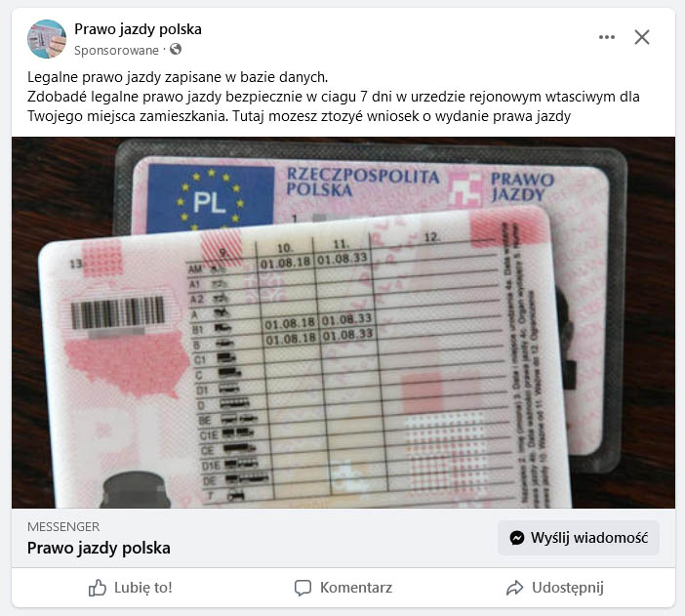The height and width of the screenshot is (616, 685).
Task: Select the Udostępnij text label
Action: 568,588
